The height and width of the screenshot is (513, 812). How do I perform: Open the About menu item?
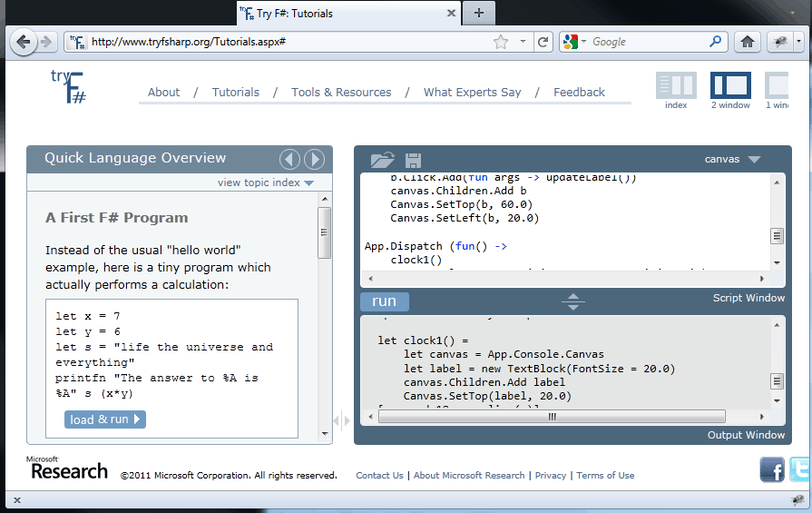[x=163, y=93]
